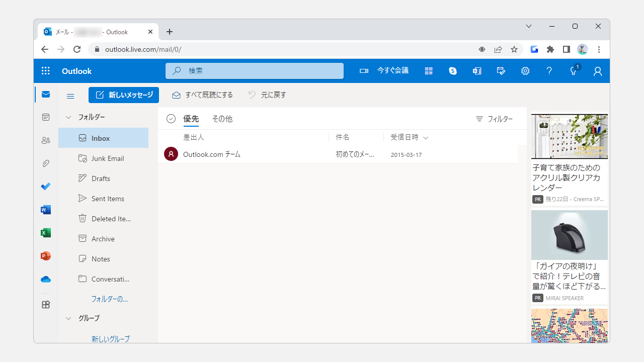This screenshot has width=644, height=362.
Task: Click the 新しいメッセージ button
Action: pyautogui.click(x=123, y=95)
